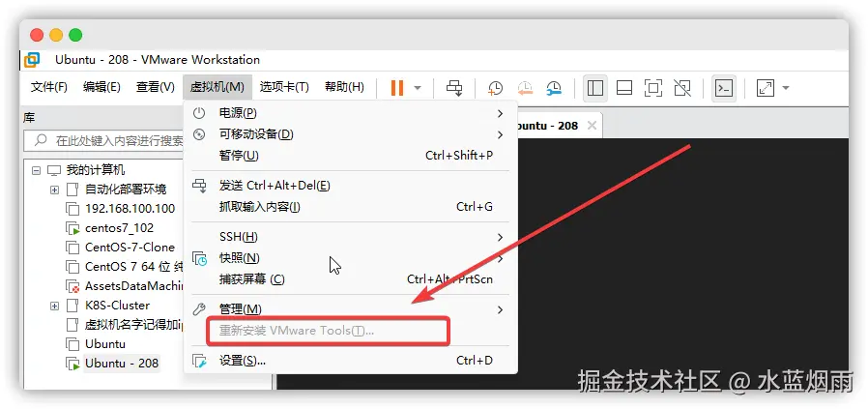
Task: Select 捕获屏幕 (C) menu item
Action: (x=350, y=278)
